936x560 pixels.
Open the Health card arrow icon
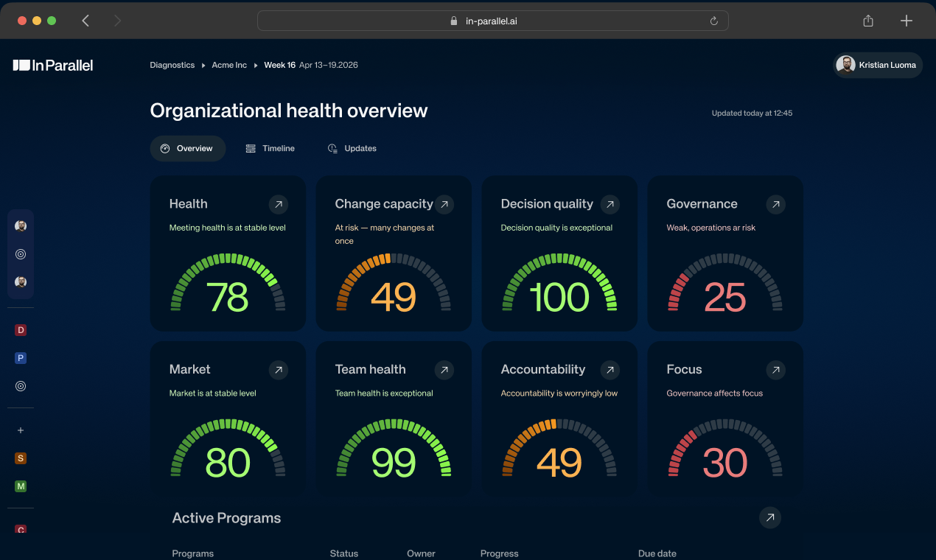278,204
